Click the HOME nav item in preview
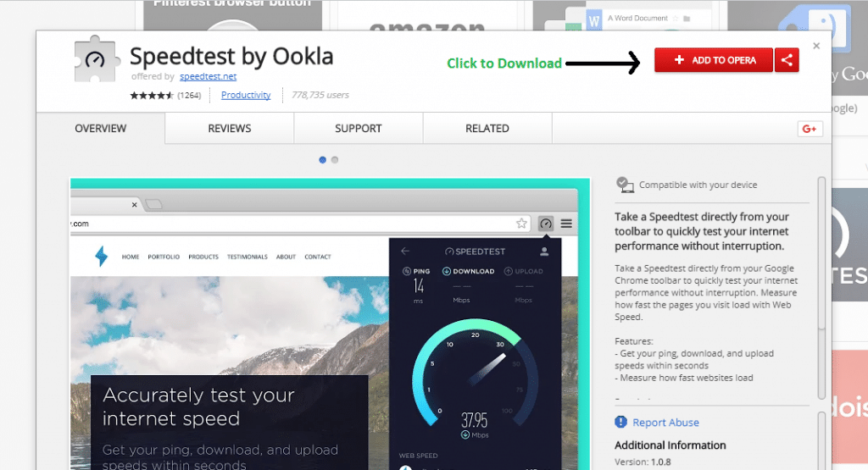This screenshot has width=868, height=470. (131, 257)
